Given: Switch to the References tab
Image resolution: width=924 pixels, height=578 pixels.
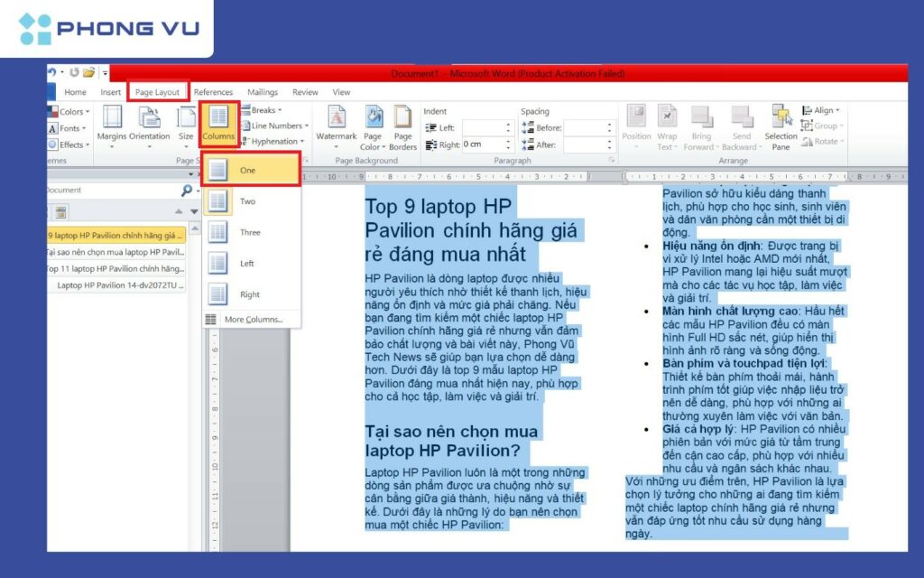Looking at the screenshot, I should coord(213,92).
